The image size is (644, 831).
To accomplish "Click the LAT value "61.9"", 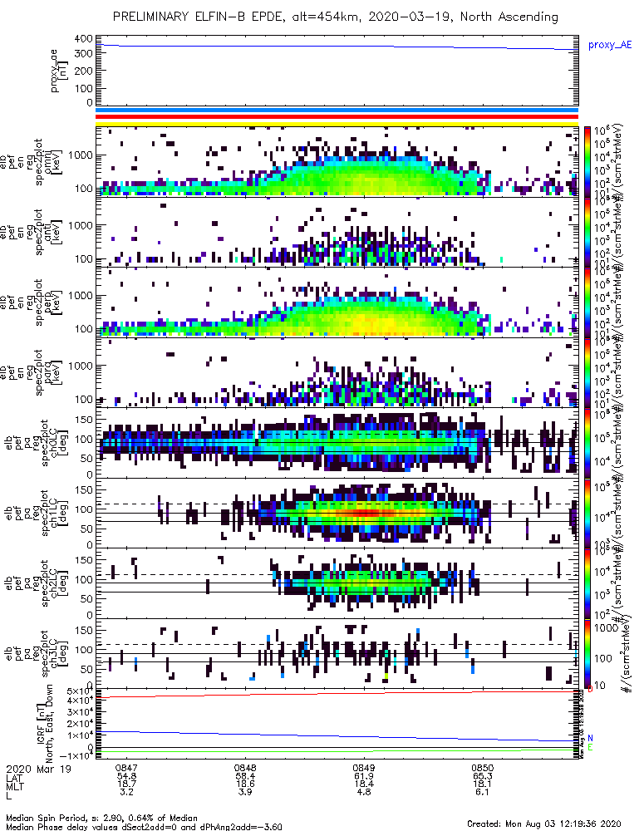I will click(364, 776).
